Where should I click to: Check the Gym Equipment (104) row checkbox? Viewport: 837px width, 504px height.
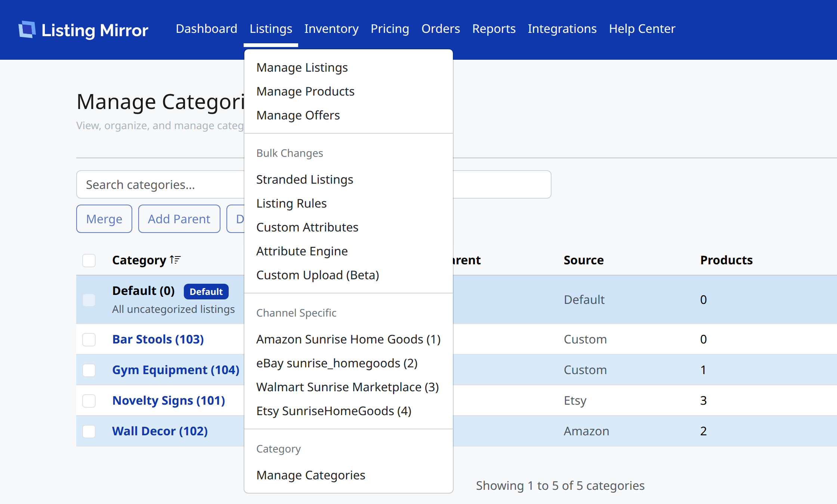pos(89,370)
